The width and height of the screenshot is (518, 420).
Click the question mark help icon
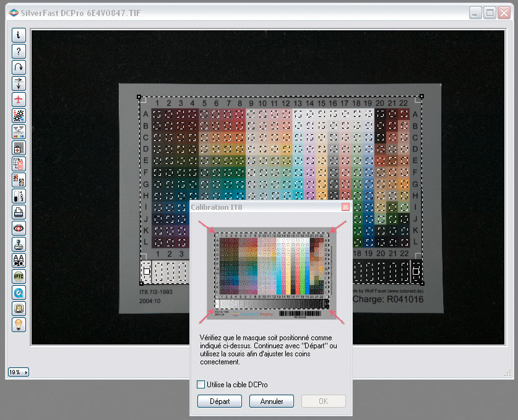click(x=19, y=51)
